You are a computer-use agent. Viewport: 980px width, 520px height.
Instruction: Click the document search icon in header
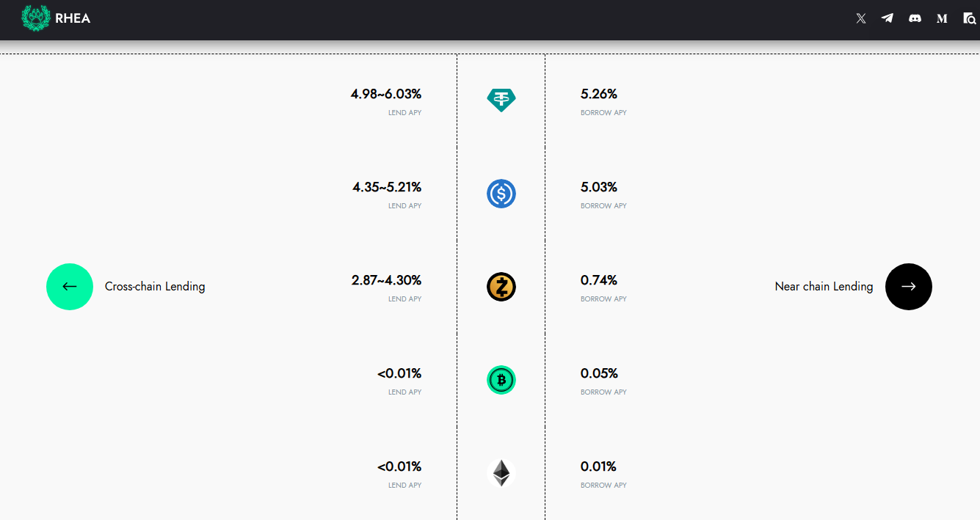pyautogui.click(x=969, y=18)
